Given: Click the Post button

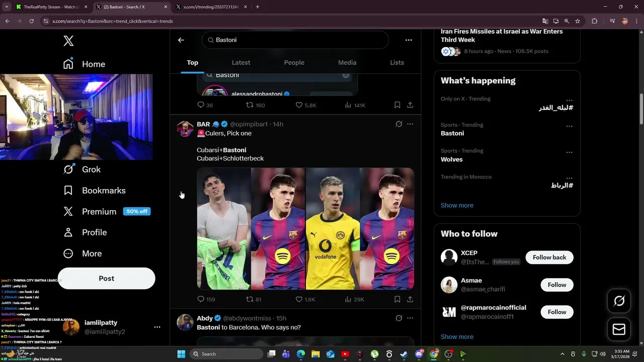Looking at the screenshot, I should coord(106,278).
